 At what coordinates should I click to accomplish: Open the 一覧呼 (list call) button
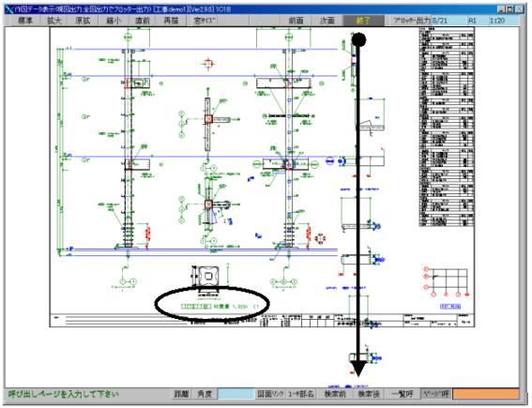pyautogui.click(x=403, y=394)
